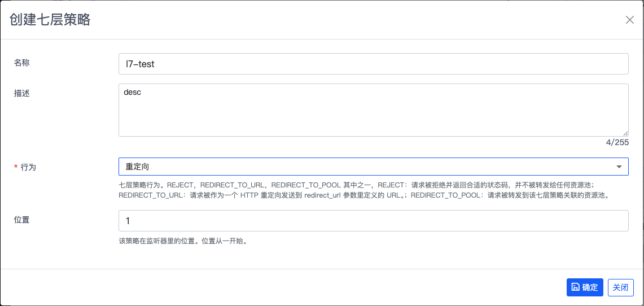
Task: Click the 名称 input field containing l7-test
Action: tap(373, 64)
